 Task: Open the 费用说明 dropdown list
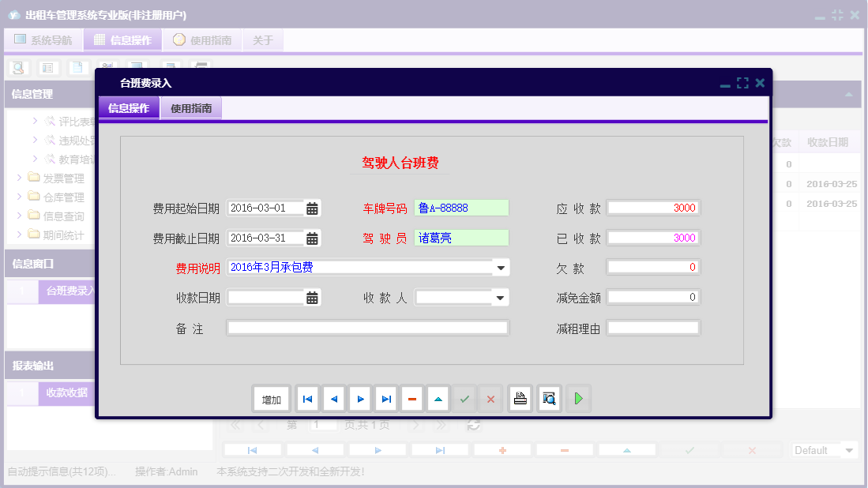click(501, 267)
